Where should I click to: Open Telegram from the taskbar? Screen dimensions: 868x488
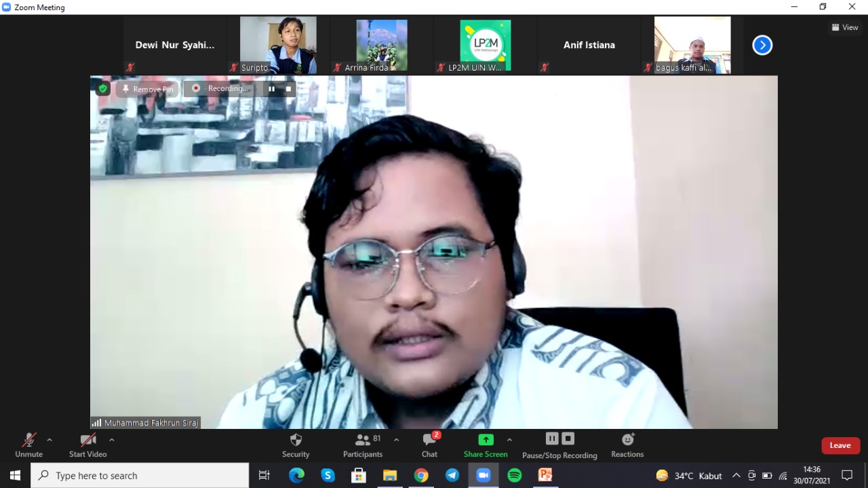[452, 475]
